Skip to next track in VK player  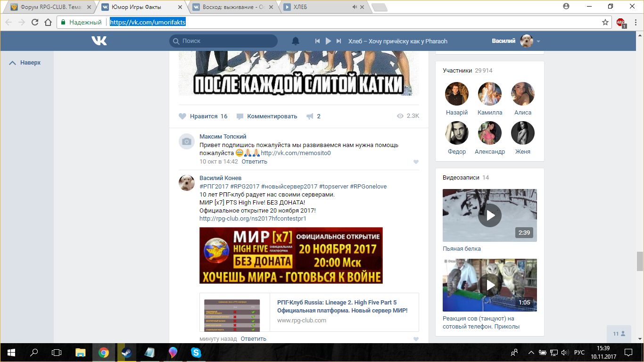[x=339, y=41]
